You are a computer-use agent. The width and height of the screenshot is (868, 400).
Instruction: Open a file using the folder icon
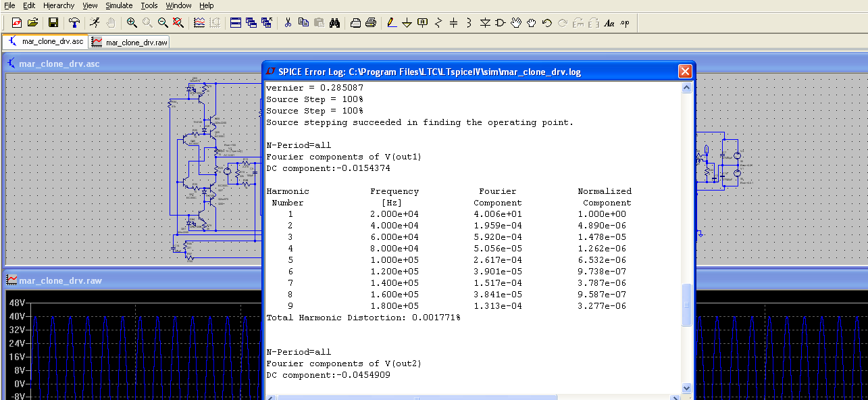[32, 22]
